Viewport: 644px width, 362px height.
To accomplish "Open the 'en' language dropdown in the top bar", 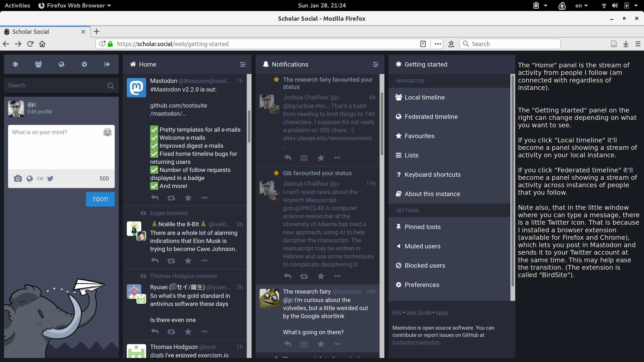I will coord(581,5).
